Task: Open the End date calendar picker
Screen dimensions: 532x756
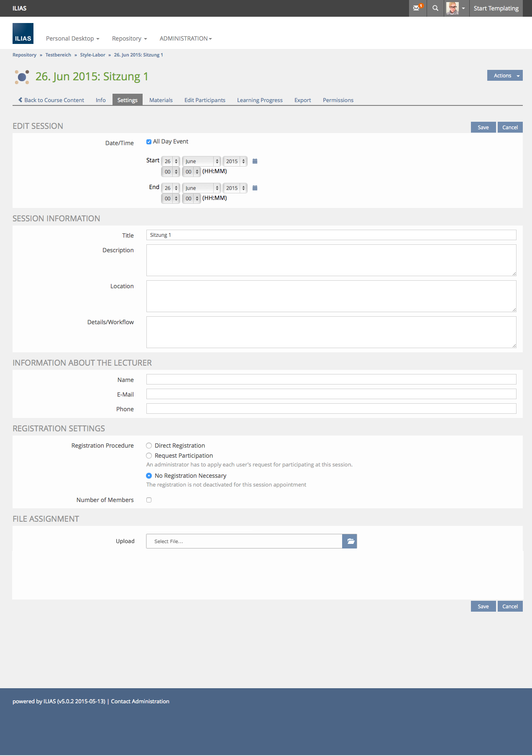Action: [x=255, y=188]
